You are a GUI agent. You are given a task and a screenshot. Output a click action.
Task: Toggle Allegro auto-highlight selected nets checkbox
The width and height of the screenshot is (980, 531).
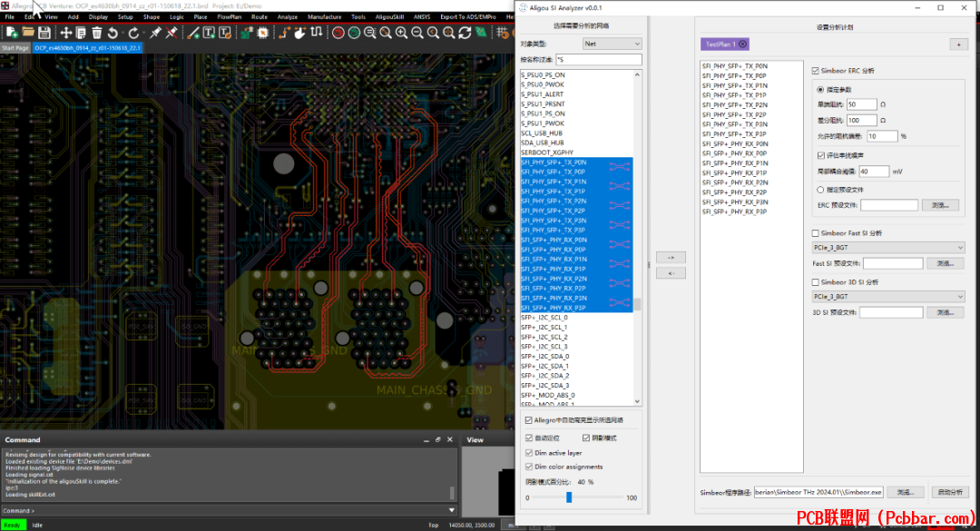529,420
